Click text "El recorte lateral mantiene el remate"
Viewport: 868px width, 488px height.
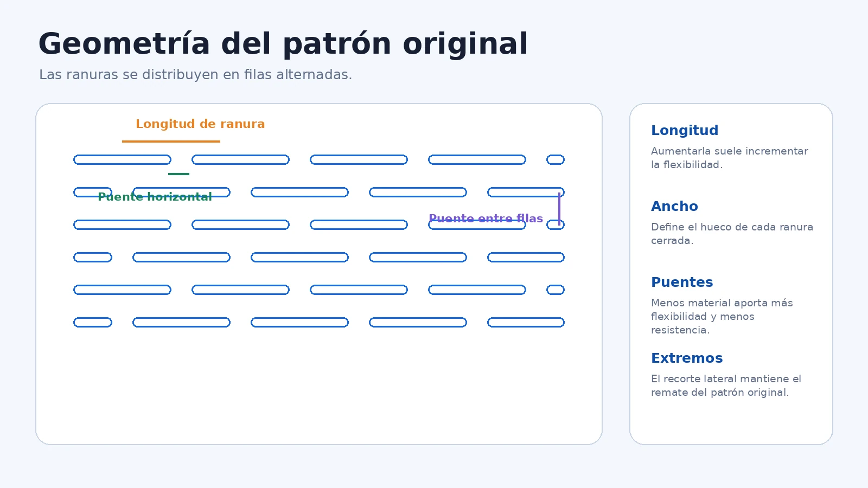tap(726, 386)
